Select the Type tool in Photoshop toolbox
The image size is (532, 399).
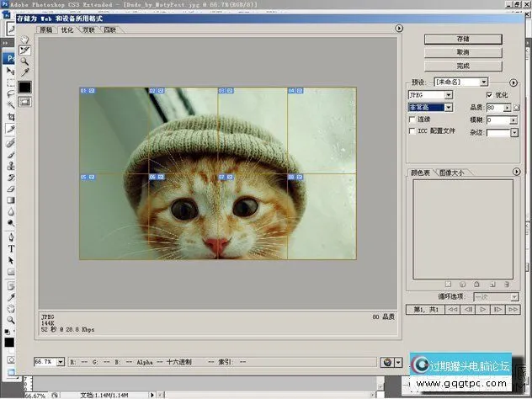[10, 248]
